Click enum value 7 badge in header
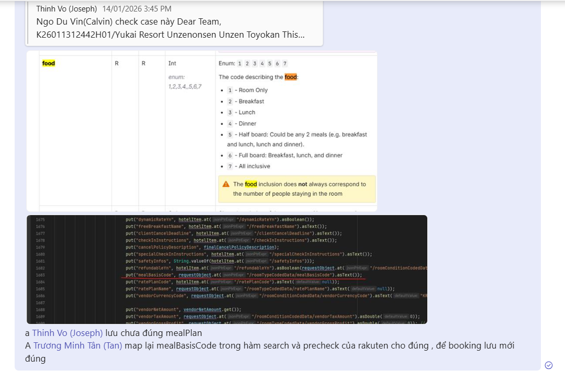 pyautogui.click(x=284, y=63)
